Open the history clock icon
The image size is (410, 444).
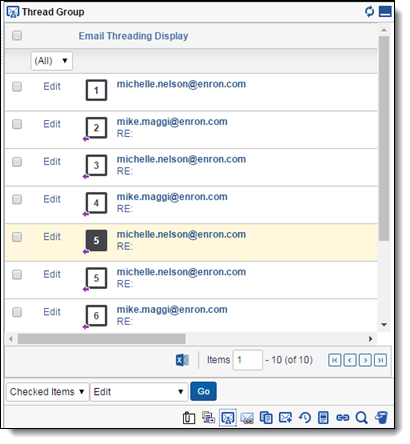point(304,418)
